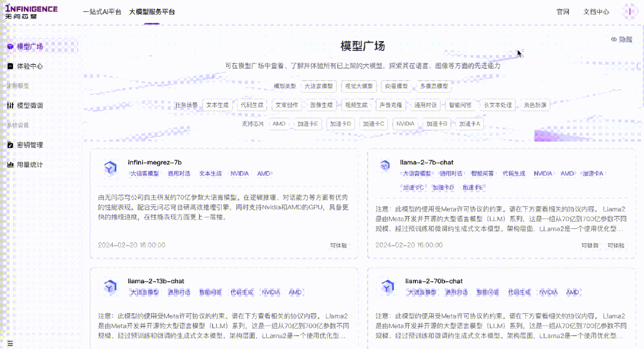Viewport: 644px width, 349px height.
Task: Open the llama-2-13b-chat model title
Action: 156,281
